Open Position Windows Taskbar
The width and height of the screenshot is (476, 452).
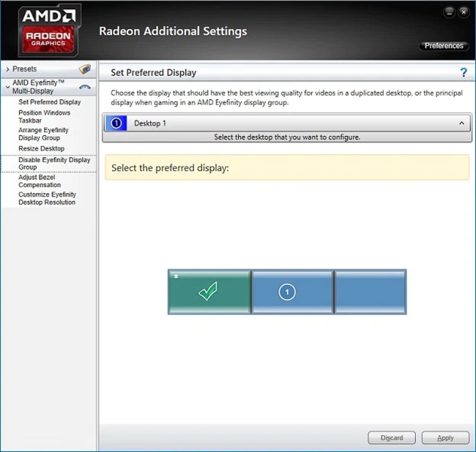pyautogui.click(x=45, y=117)
